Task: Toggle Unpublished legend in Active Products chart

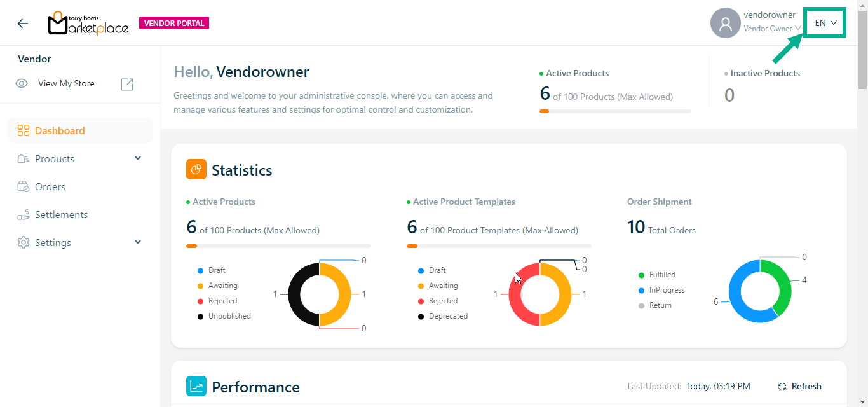Action: (229, 316)
